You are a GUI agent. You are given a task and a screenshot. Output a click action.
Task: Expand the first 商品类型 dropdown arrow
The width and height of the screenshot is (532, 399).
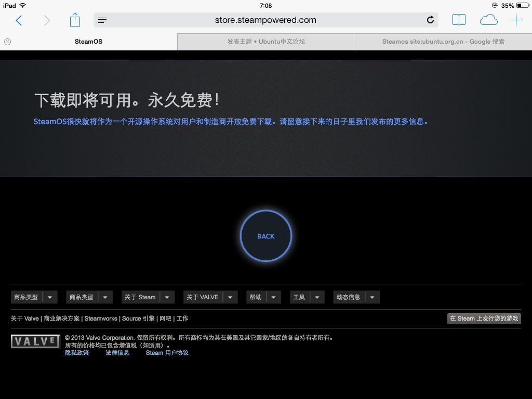pos(50,297)
